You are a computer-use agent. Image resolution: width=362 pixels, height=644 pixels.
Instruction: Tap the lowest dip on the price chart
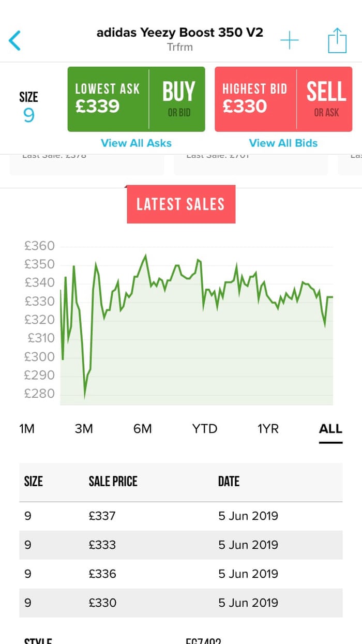pyautogui.click(x=85, y=397)
